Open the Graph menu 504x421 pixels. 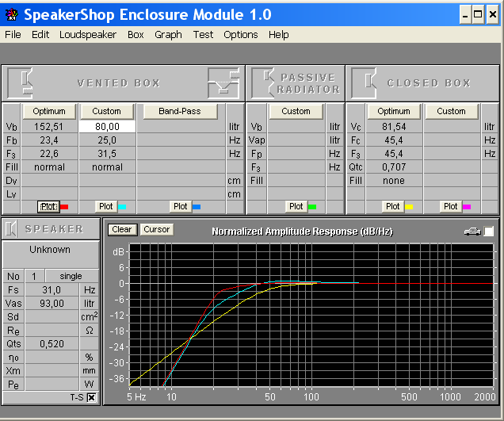[168, 34]
